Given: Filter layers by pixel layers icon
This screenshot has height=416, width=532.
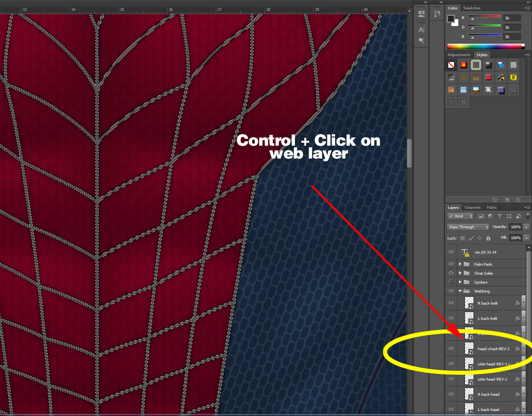Looking at the screenshot, I should pyautogui.click(x=481, y=216).
